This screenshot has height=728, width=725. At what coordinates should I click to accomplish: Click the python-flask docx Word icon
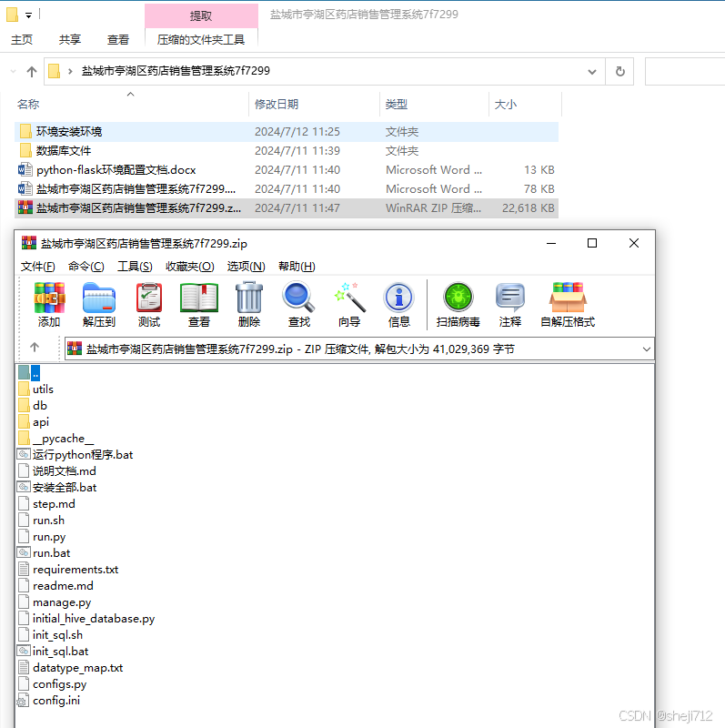pyautogui.click(x=25, y=169)
